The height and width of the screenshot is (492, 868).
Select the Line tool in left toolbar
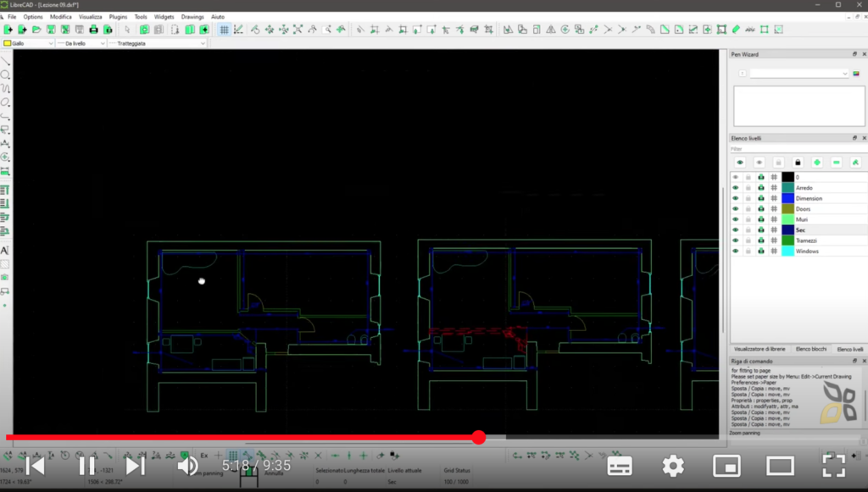coord(5,61)
